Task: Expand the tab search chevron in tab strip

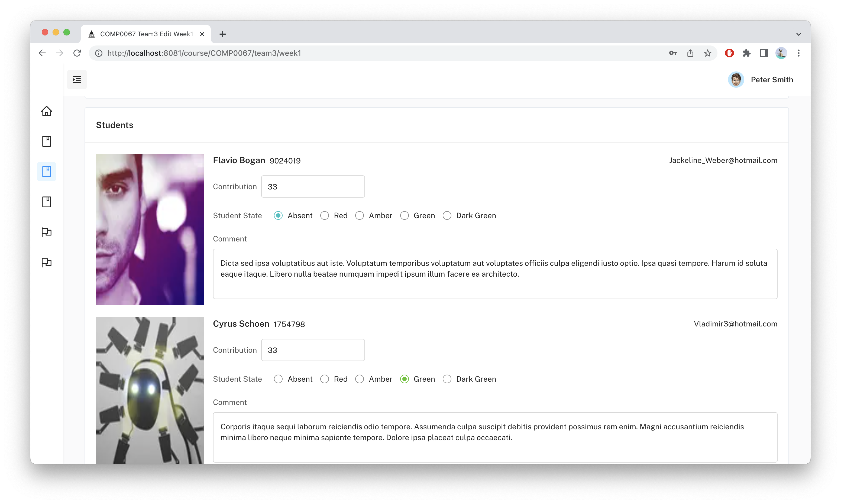Action: pyautogui.click(x=798, y=34)
